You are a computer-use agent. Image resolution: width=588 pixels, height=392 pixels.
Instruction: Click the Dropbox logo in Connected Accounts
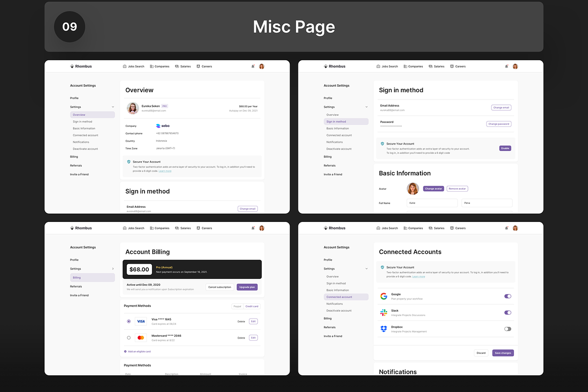pos(384,329)
